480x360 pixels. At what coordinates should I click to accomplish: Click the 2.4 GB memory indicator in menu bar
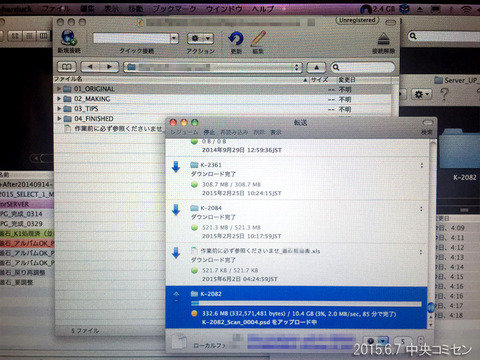(x=378, y=9)
